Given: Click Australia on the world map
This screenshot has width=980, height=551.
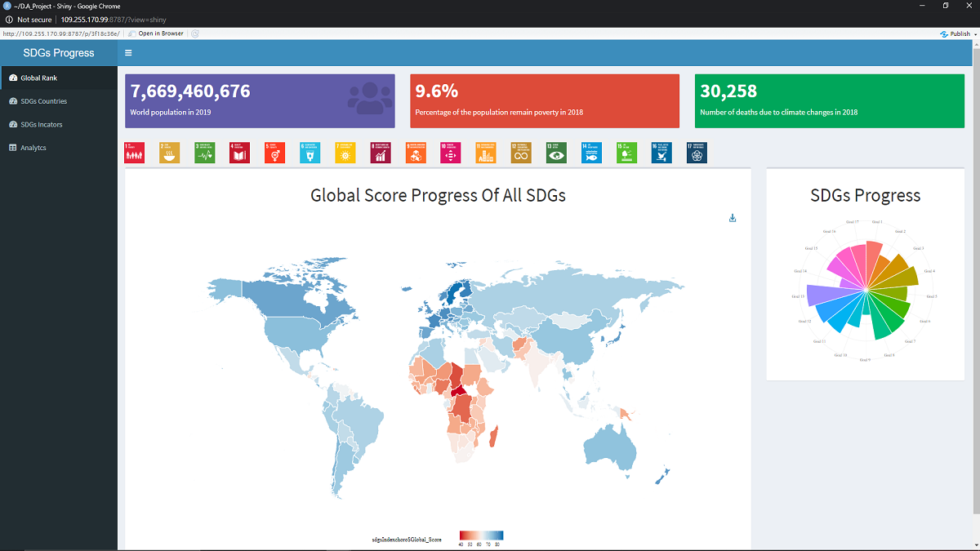Looking at the screenshot, I should pyautogui.click(x=611, y=447).
